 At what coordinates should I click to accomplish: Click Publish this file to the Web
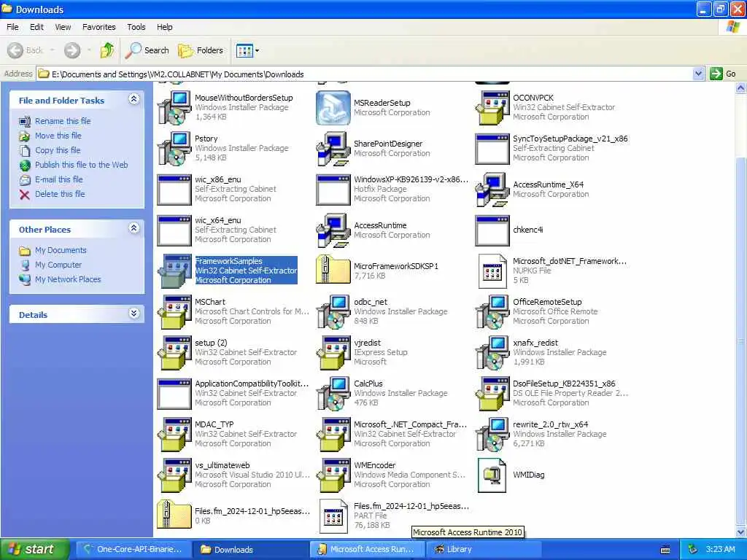click(x=82, y=165)
